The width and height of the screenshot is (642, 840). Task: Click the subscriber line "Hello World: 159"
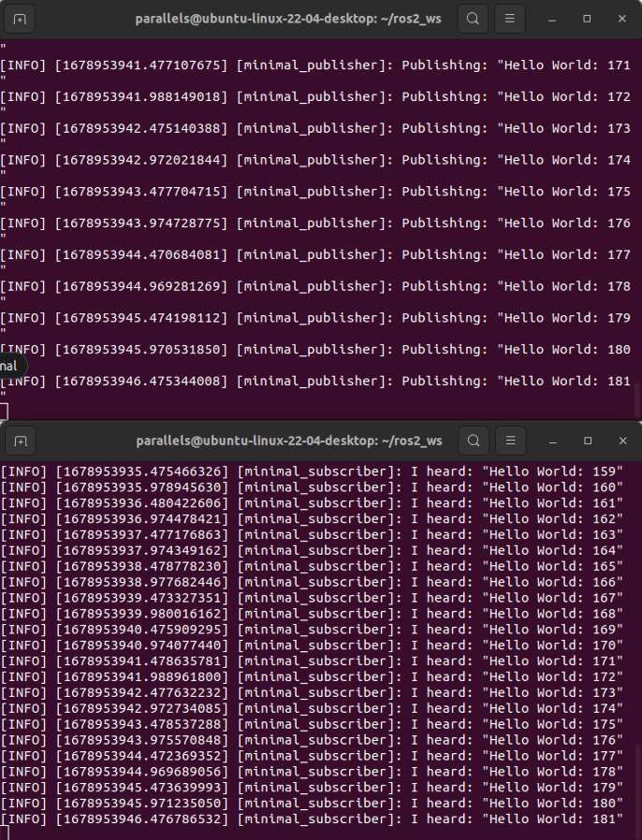[311, 471]
